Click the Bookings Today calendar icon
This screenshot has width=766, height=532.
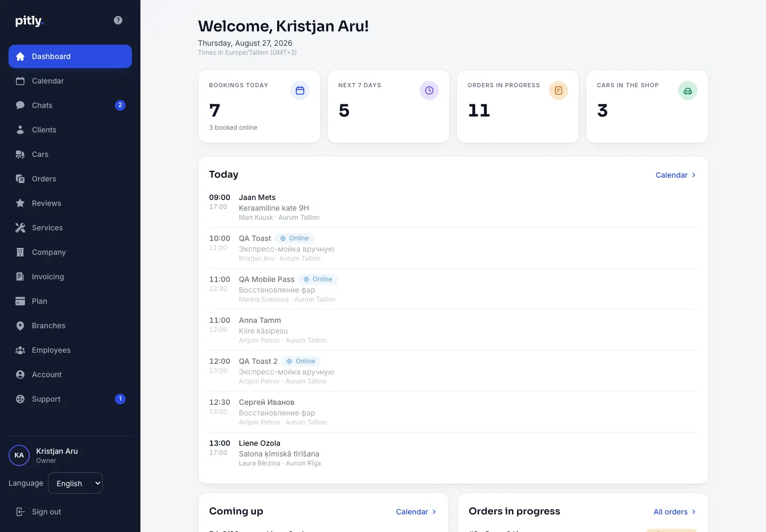[300, 90]
